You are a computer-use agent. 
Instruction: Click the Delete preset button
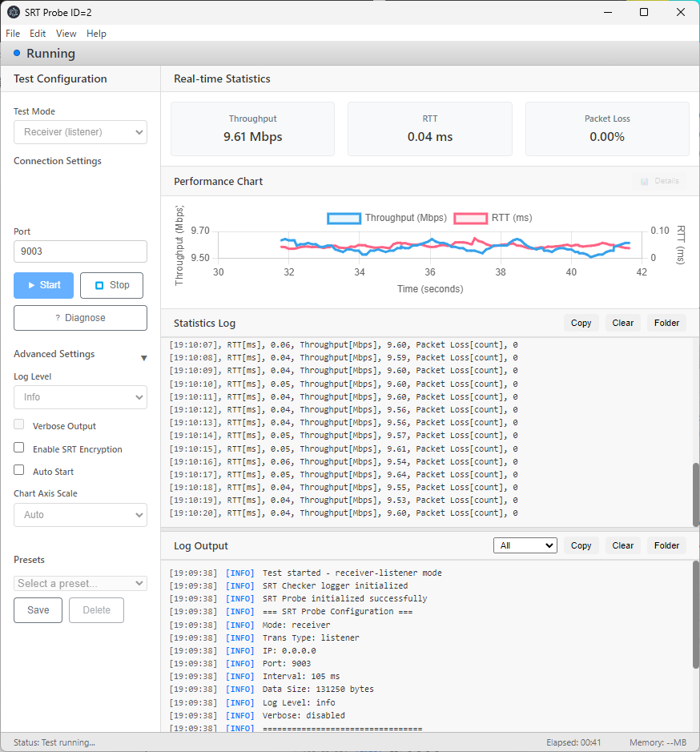(96, 610)
